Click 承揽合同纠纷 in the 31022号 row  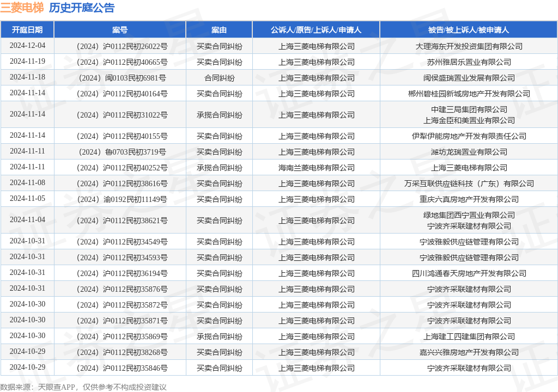click(219, 115)
